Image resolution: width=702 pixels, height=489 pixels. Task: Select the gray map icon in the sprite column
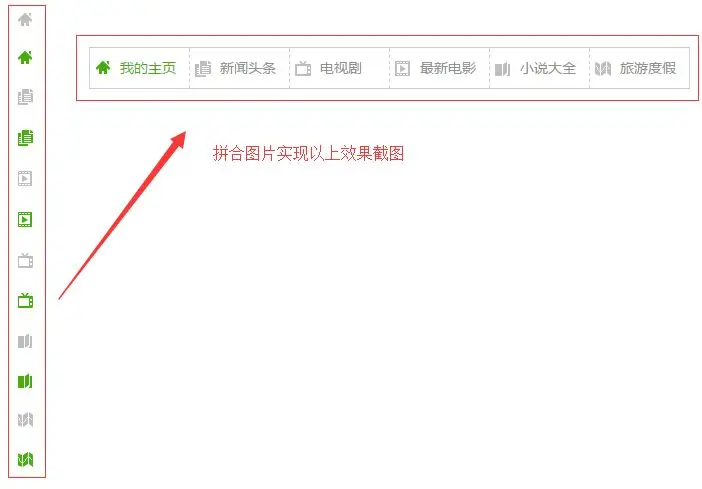point(25,420)
